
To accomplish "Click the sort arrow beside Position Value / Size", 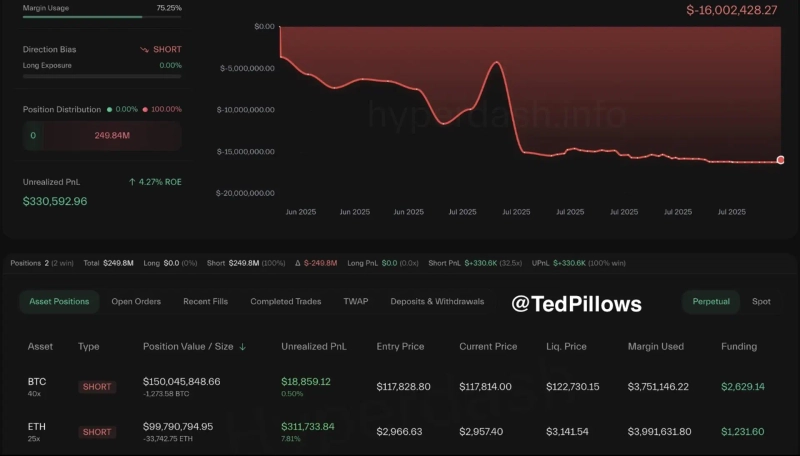I will pos(243,347).
